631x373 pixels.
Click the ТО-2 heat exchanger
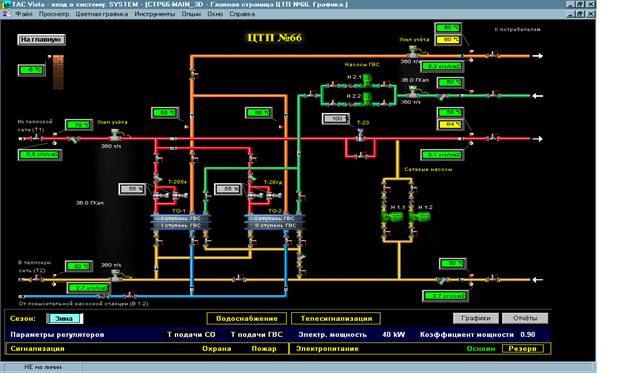275,222
